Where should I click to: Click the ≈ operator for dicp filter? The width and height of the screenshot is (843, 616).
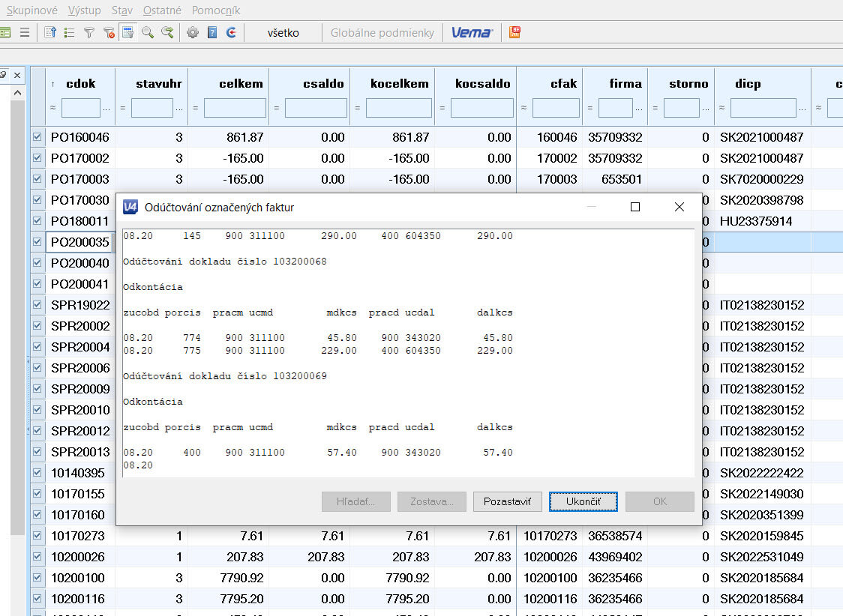(722, 108)
